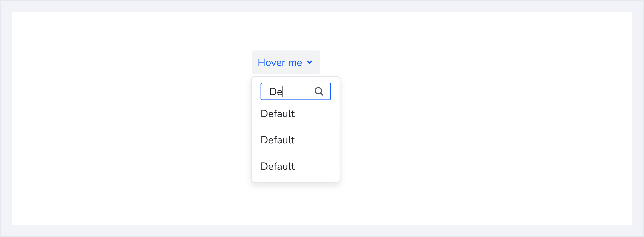Image resolution: width=644 pixels, height=237 pixels.
Task: Expand the menu using the blue down arrow
Action: tap(310, 62)
